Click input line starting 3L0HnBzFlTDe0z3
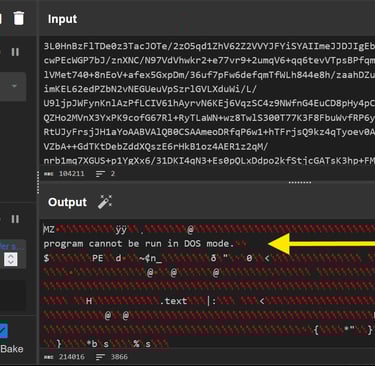This screenshot has height=366, width=375. tap(209, 46)
